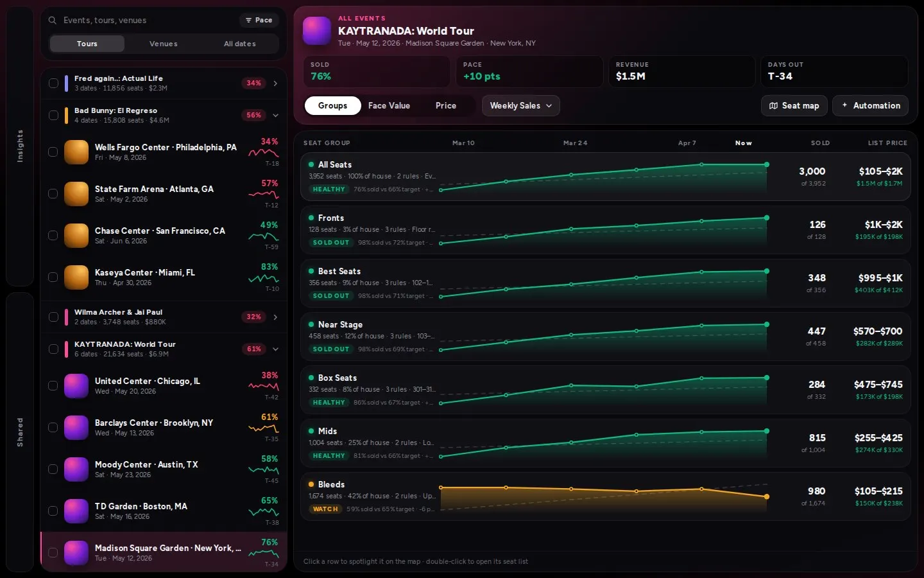Click the WATCH status badge on Bleeds
924x578 pixels.
(x=325, y=509)
